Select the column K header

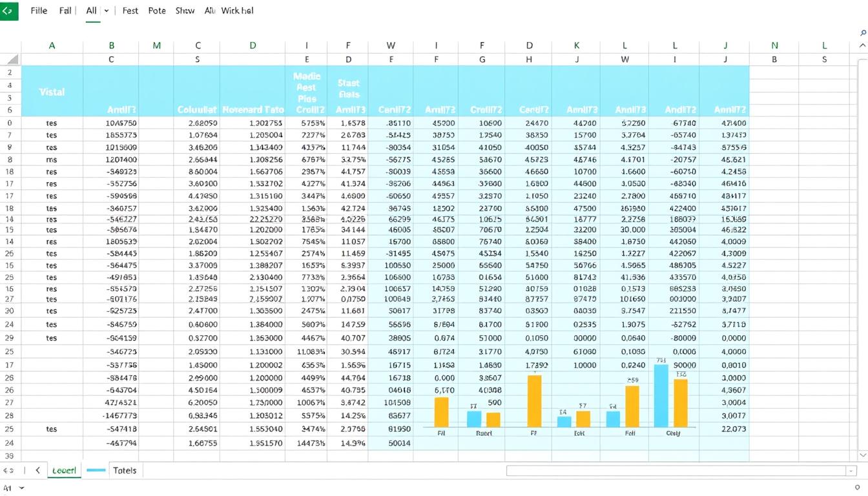tap(577, 46)
